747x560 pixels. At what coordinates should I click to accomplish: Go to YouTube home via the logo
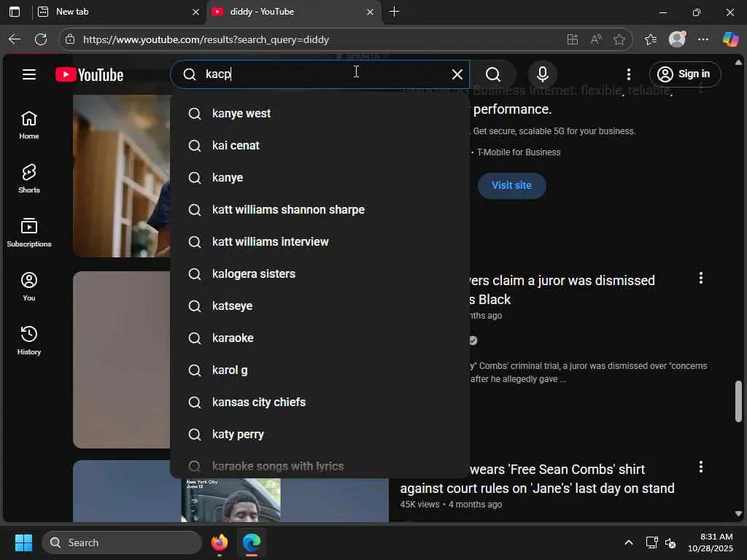click(x=89, y=75)
